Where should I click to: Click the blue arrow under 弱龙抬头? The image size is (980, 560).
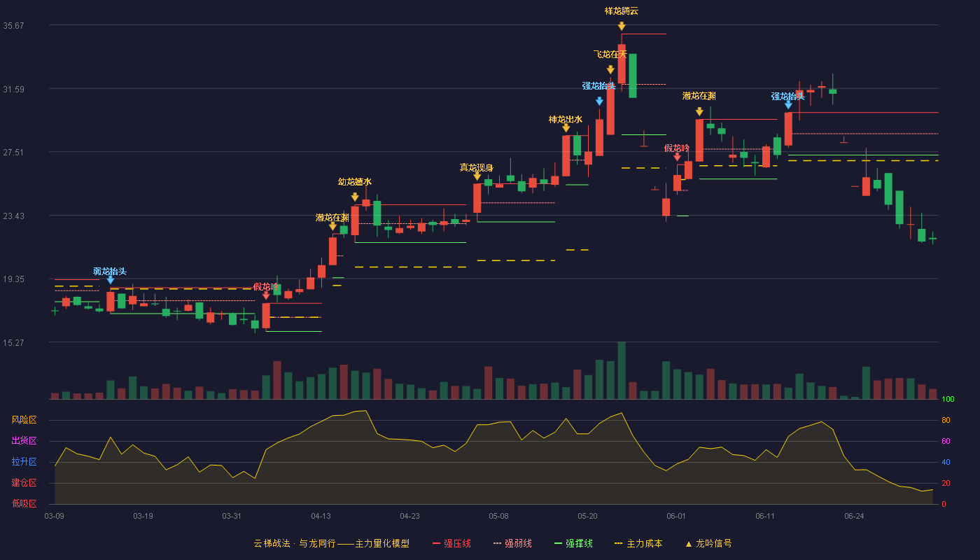pyautogui.click(x=110, y=280)
